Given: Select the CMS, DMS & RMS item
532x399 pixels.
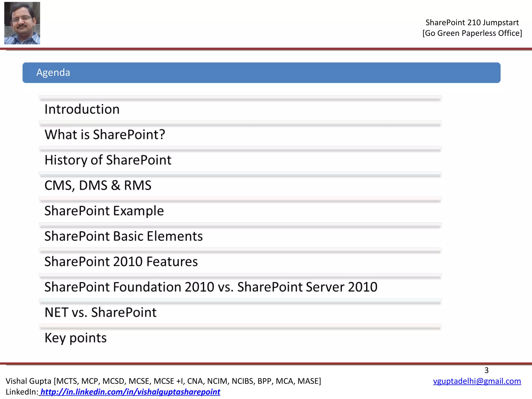Looking at the screenshot, I should (98, 185).
